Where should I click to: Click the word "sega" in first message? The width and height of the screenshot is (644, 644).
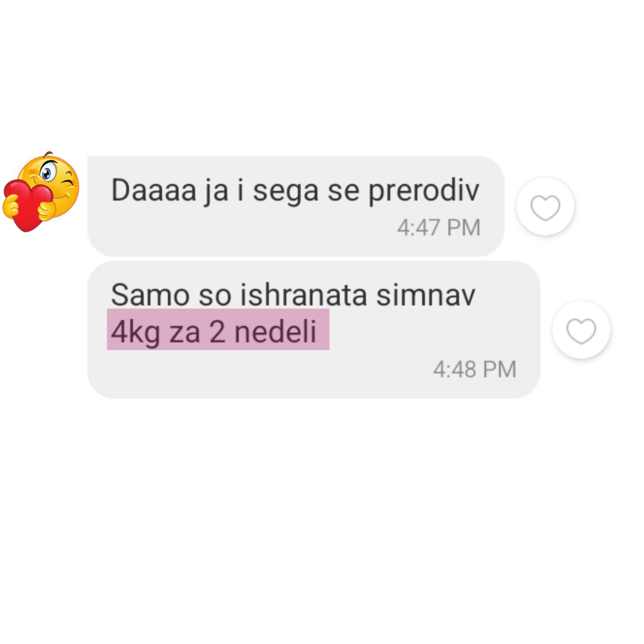[286, 191]
